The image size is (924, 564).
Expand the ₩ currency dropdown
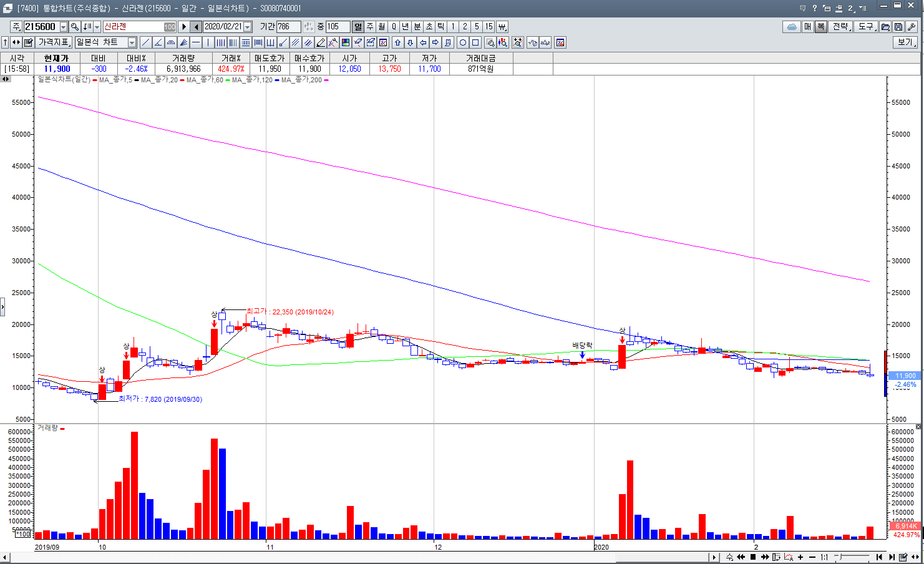(502, 27)
